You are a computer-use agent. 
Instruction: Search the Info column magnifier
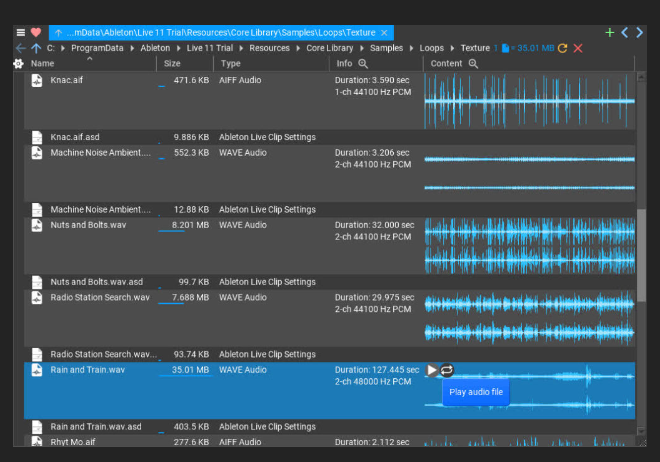[363, 64]
